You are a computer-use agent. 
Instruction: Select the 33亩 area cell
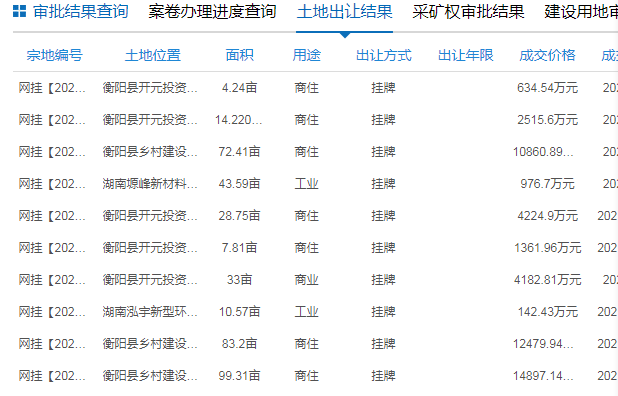[x=239, y=280]
